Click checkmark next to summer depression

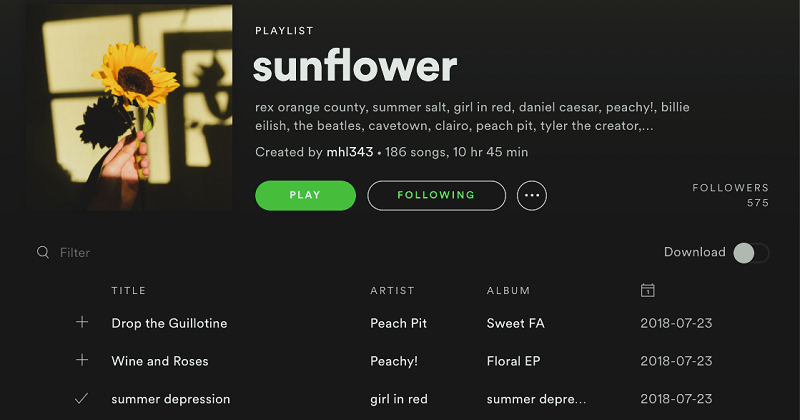(x=82, y=399)
